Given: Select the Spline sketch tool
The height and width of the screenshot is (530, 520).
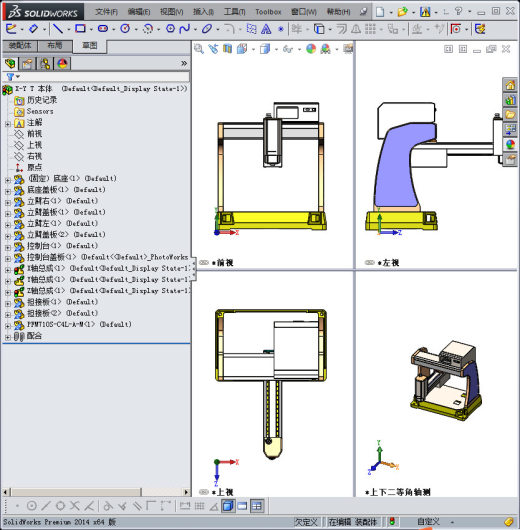Looking at the screenshot, I should (x=185, y=29).
